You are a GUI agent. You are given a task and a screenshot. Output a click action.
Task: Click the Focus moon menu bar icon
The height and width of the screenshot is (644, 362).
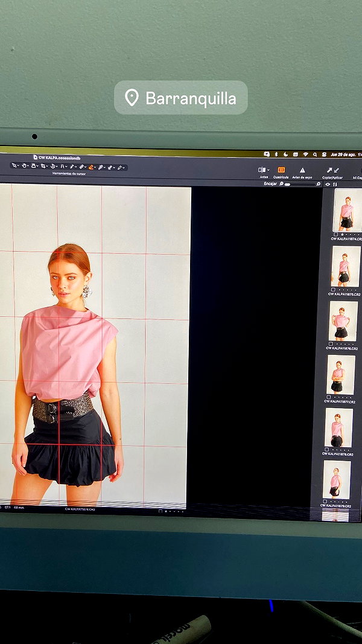pos(285,154)
